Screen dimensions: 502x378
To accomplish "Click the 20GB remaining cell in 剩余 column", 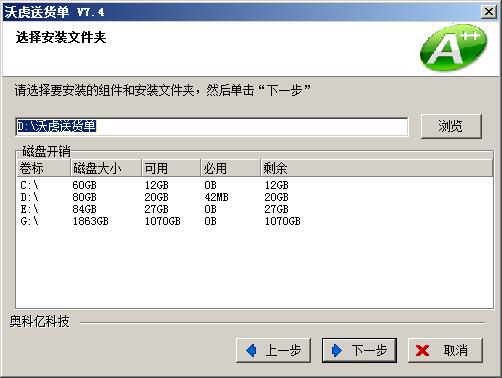I will click(x=276, y=197).
